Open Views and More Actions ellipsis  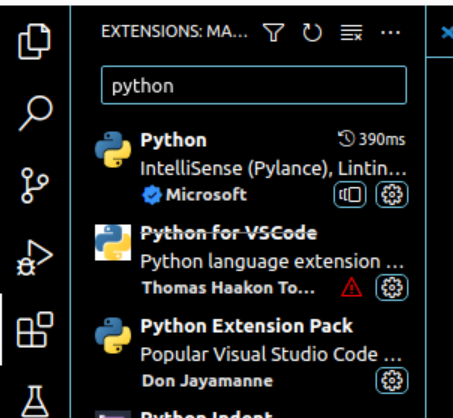pos(390,32)
